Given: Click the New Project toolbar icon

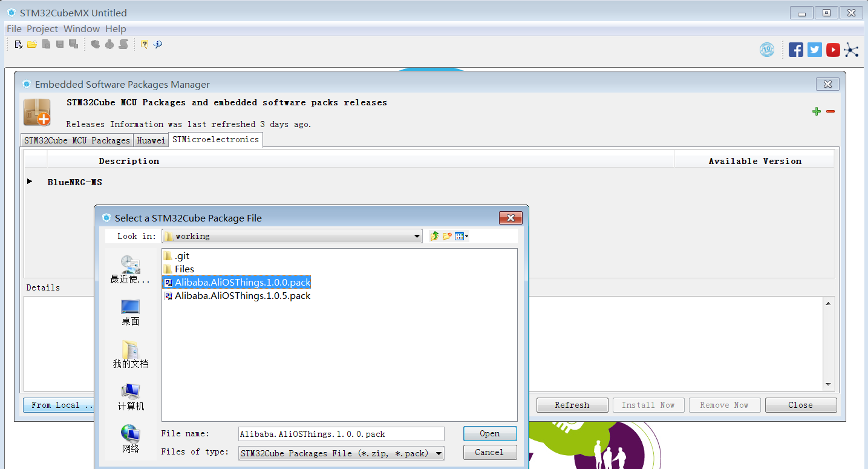Looking at the screenshot, I should 19,44.
